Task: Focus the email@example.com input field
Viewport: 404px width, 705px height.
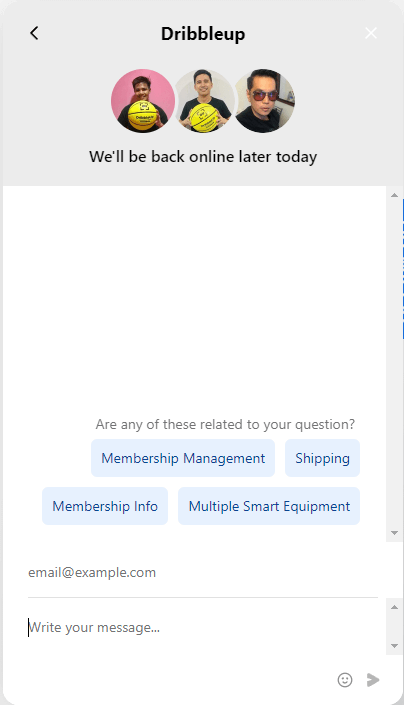Action: [x=203, y=573]
